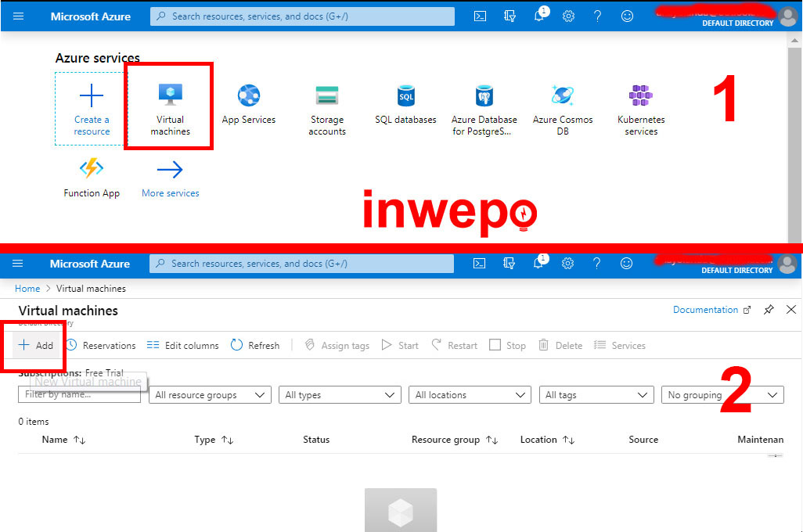Screen dimensions: 803x532
Task: Open the help question mark on the Azure services page
Action: tap(597, 16)
